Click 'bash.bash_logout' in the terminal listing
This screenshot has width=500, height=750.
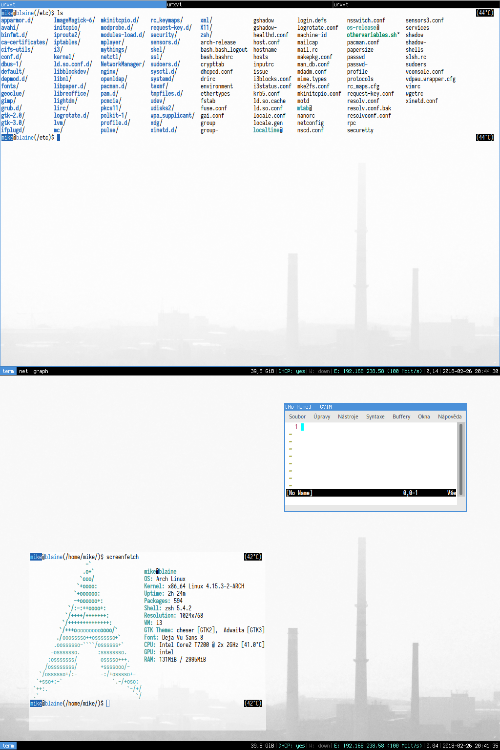pos(224,49)
